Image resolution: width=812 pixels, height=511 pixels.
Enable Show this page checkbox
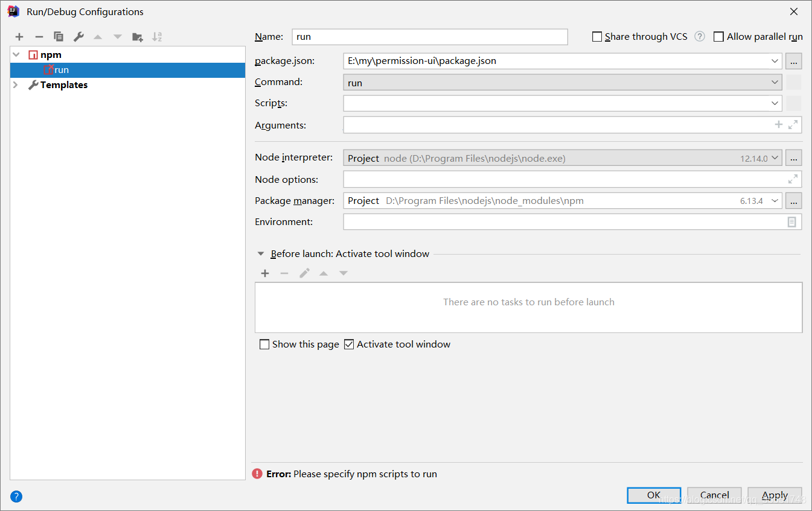coord(264,344)
